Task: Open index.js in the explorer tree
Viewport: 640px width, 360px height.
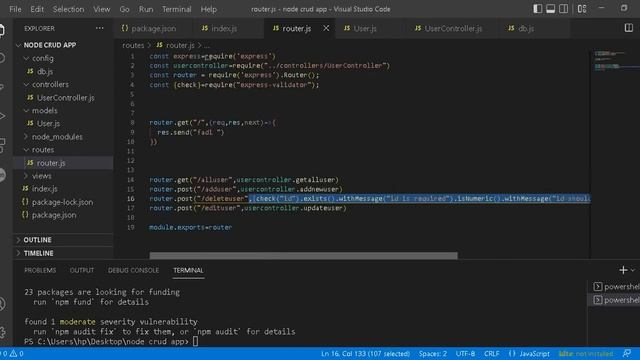Action: click(x=44, y=189)
